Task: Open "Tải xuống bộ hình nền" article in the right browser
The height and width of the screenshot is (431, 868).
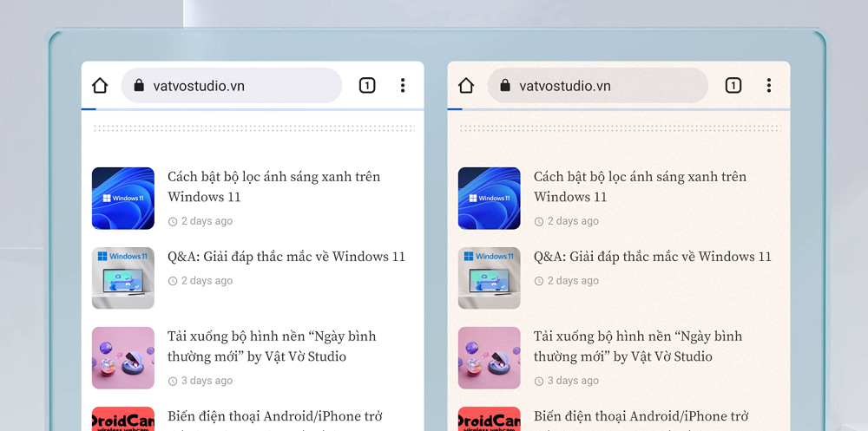Action: coord(638,346)
